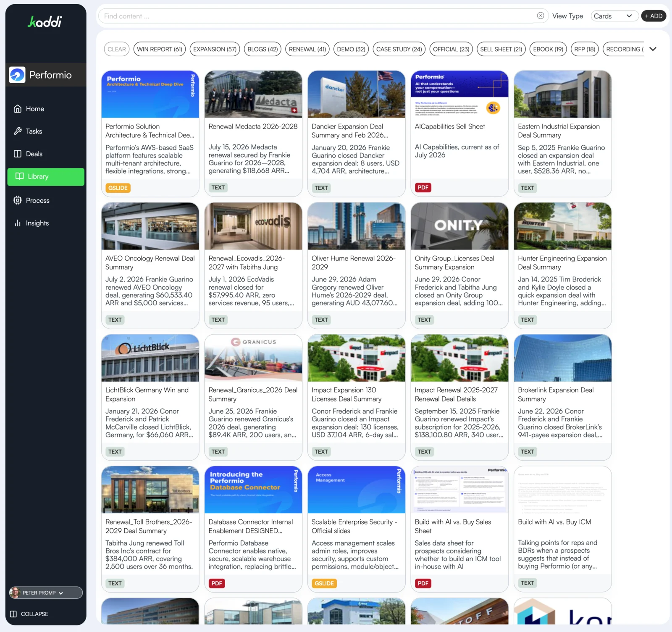Open Hunter Engineering Expansion Deal Summary title
Image resolution: width=672 pixels, height=632 pixels.
point(562,262)
